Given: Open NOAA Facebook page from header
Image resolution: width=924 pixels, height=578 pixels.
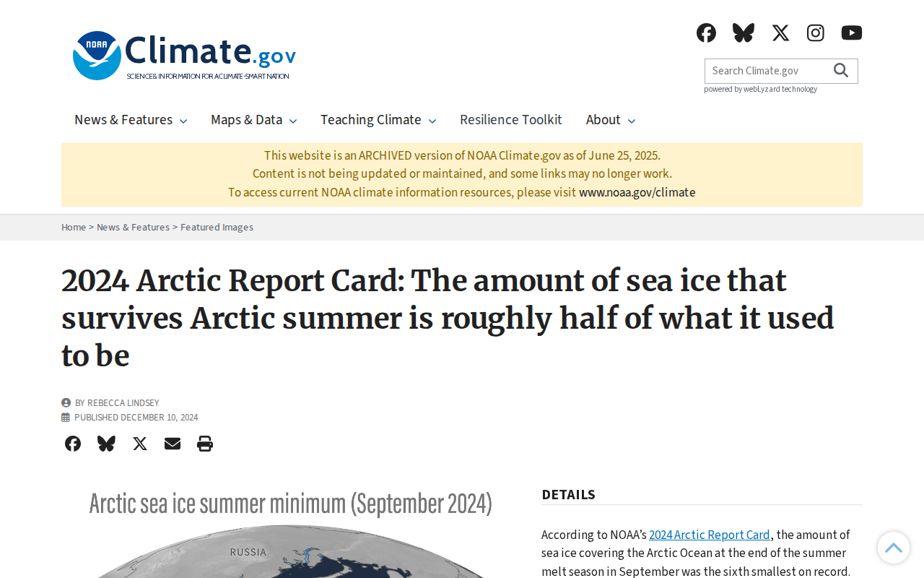Looking at the screenshot, I should point(706,33).
